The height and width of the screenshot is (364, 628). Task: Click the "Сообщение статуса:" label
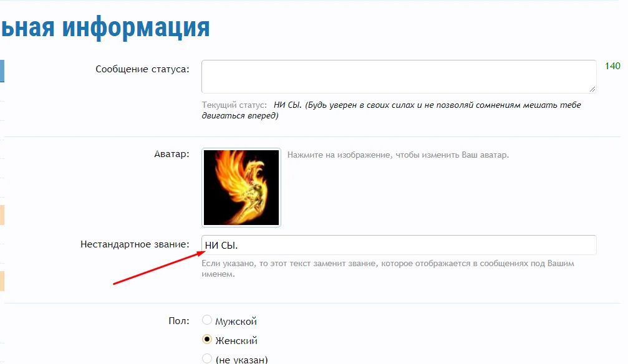coord(142,69)
